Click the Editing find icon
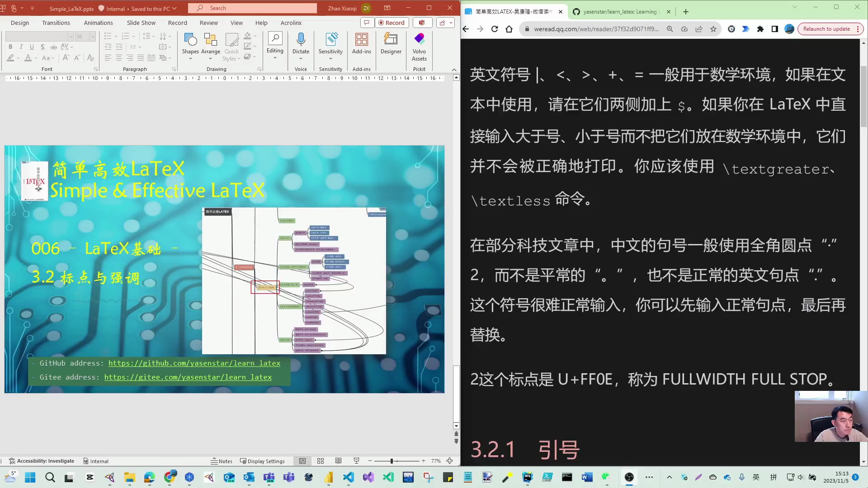868x488 pixels. tap(275, 39)
